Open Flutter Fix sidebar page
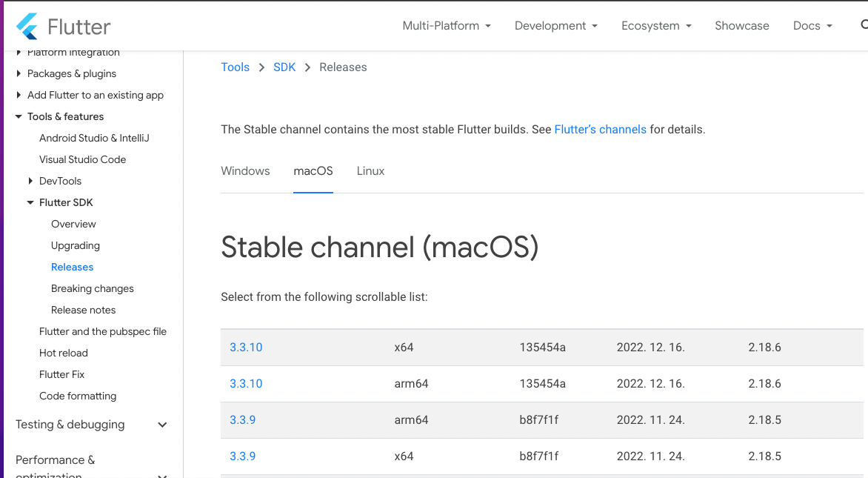This screenshot has height=478, width=868. tap(62, 375)
